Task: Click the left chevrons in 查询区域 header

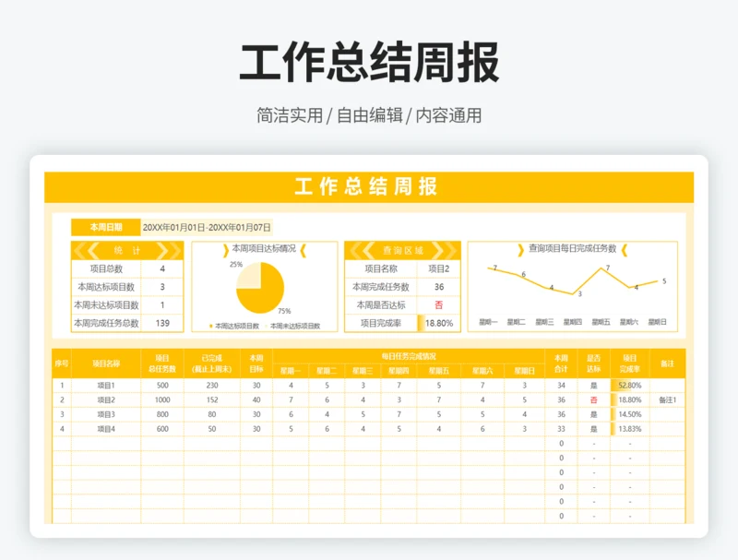Action: click(361, 250)
